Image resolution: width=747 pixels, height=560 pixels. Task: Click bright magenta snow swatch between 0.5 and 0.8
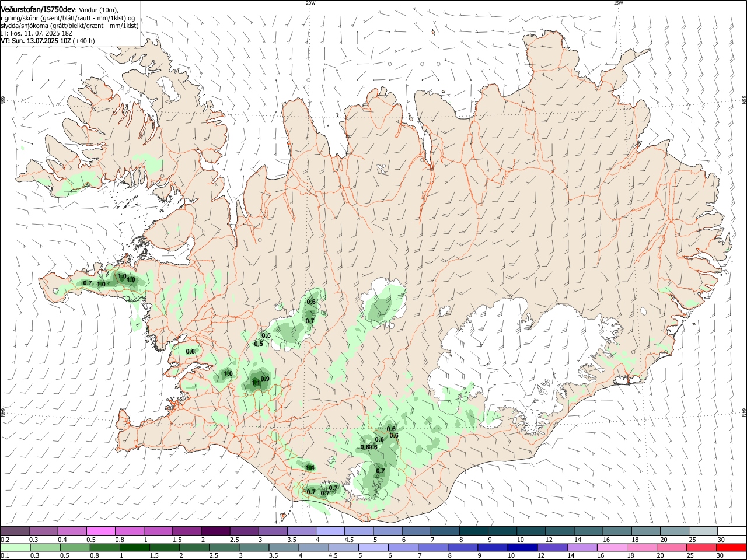[x=100, y=531]
